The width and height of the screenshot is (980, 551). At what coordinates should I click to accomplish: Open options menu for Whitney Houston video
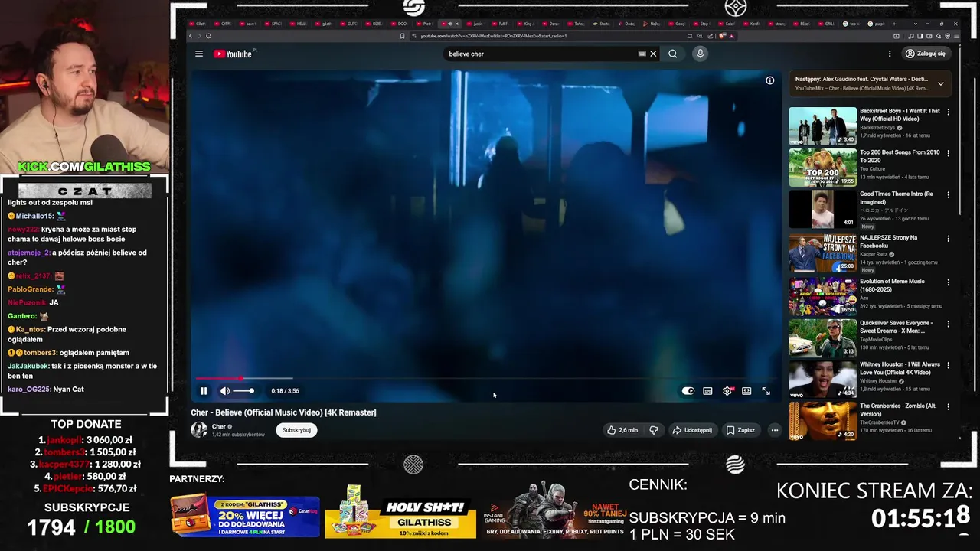point(949,365)
